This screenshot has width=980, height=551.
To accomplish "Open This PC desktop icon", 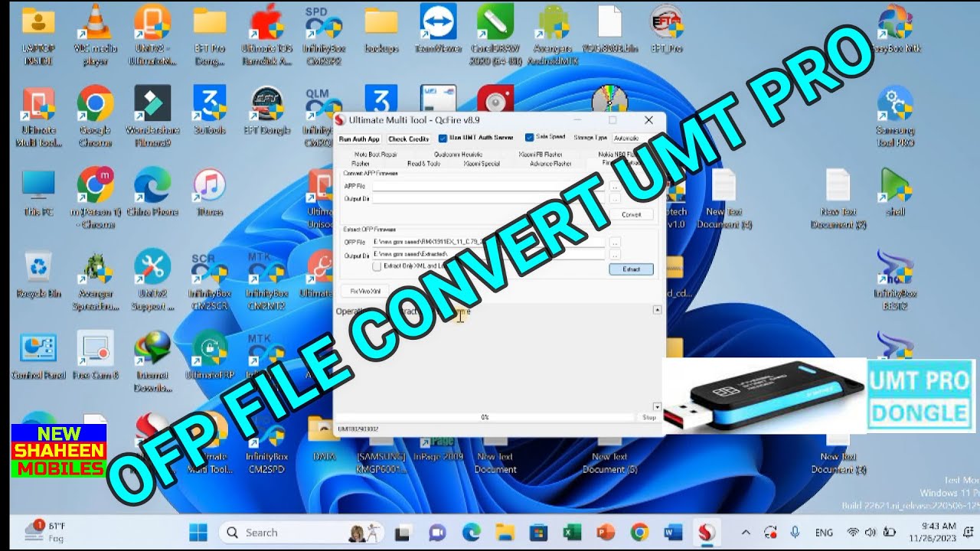I will pyautogui.click(x=38, y=192).
